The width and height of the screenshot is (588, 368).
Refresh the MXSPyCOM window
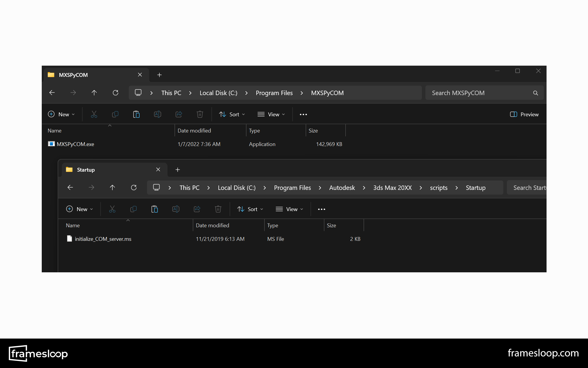coord(116,93)
